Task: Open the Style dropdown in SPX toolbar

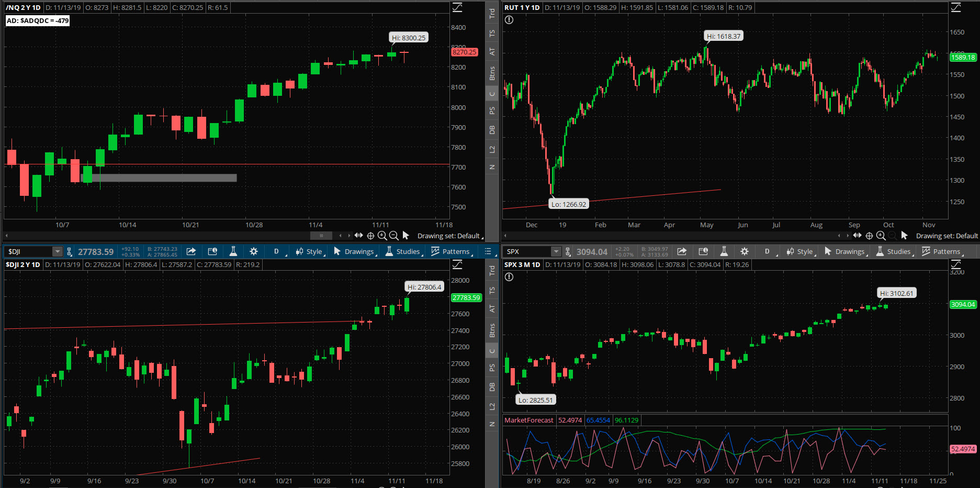Action: (801, 252)
